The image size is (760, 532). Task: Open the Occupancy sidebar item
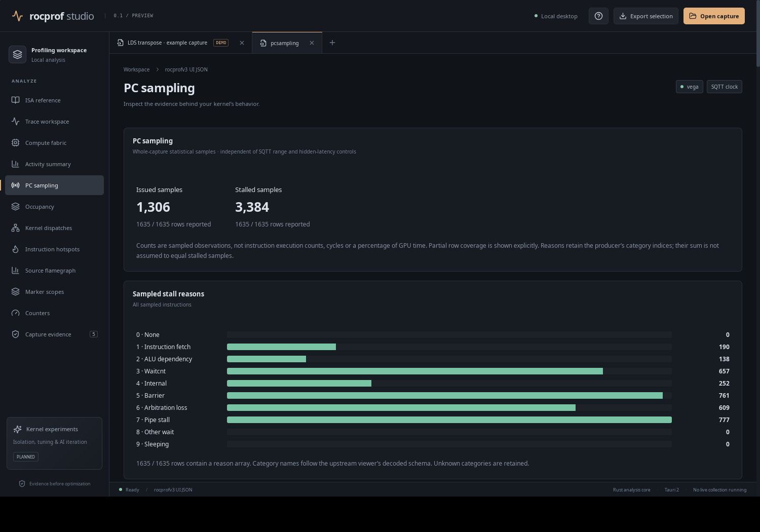pyautogui.click(x=55, y=207)
